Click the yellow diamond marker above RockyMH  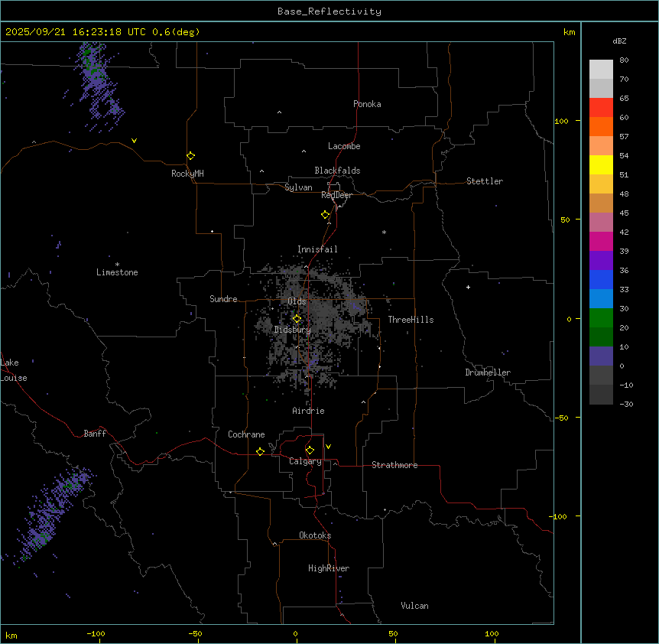[190, 155]
